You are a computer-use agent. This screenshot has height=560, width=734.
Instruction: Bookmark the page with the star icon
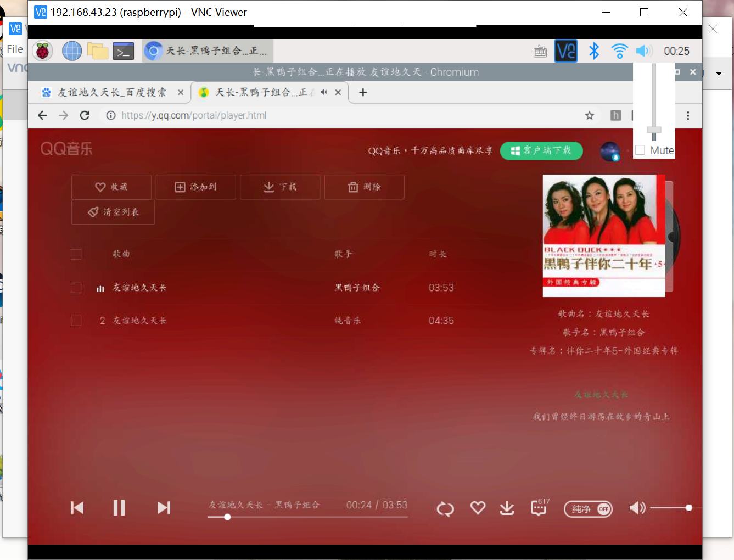coord(589,115)
